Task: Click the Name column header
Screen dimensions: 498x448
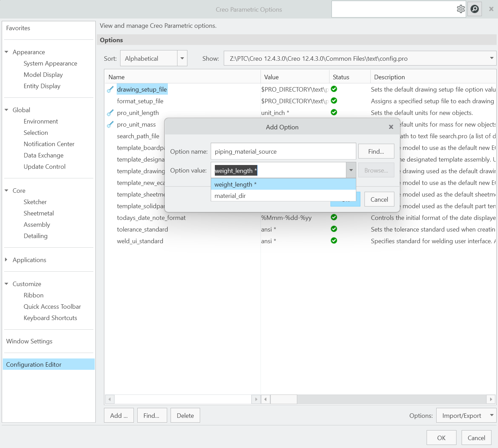Action: point(183,77)
